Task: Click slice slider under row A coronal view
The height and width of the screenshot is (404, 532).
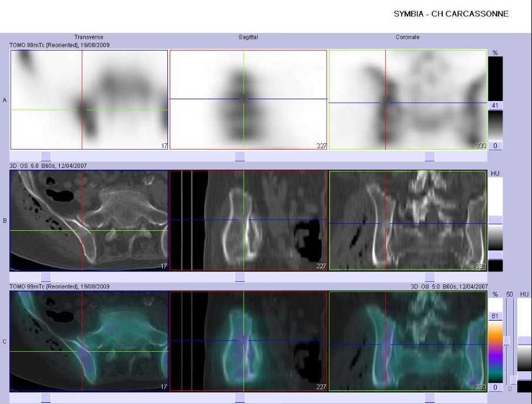Action: tap(430, 156)
